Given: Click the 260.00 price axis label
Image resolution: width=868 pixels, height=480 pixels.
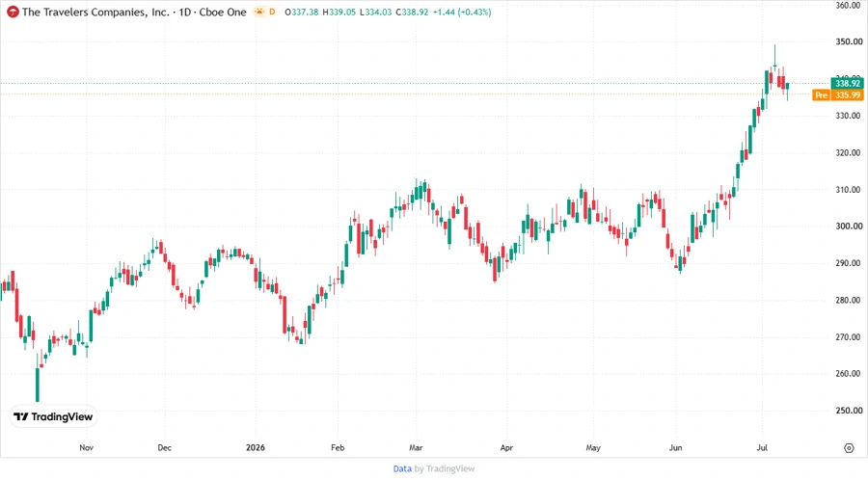Looking at the screenshot, I should pyautogui.click(x=849, y=374).
